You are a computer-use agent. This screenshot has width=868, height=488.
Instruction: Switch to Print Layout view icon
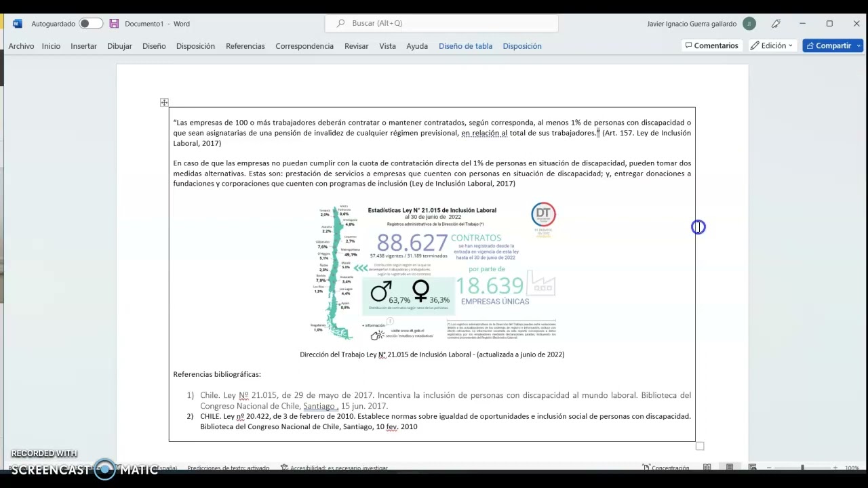(730, 468)
